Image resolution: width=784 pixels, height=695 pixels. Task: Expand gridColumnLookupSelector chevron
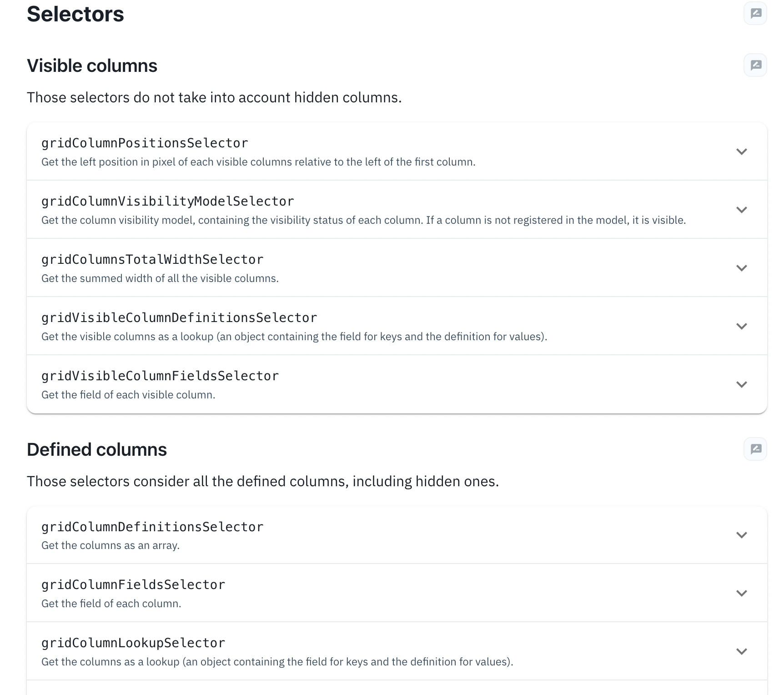742,651
